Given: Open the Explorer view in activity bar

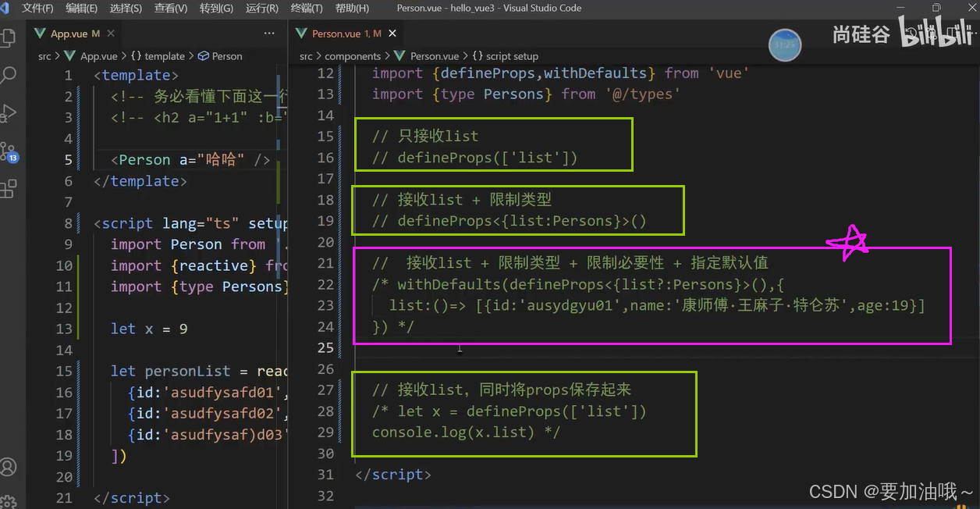Looking at the screenshot, I should (8, 37).
